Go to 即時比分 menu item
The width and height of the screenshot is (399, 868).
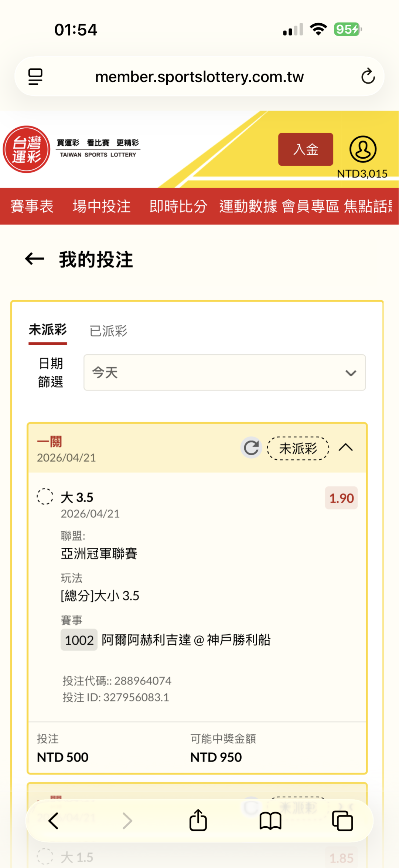pyautogui.click(x=178, y=206)
